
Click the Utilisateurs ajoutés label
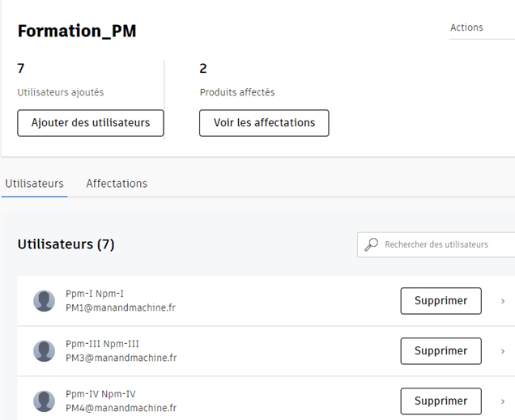61,92
